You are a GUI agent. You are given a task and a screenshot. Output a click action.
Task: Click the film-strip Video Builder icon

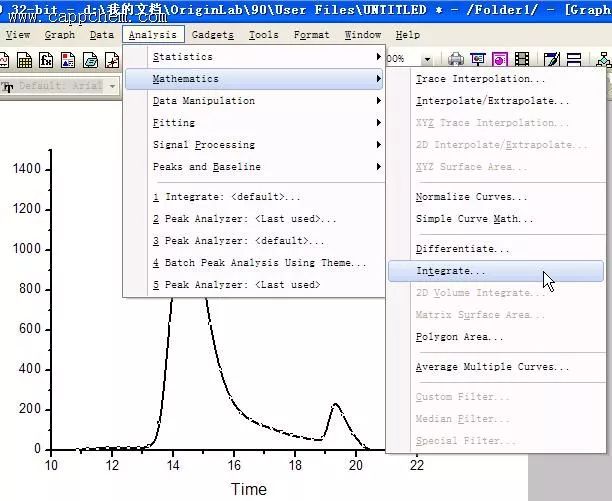522,59
